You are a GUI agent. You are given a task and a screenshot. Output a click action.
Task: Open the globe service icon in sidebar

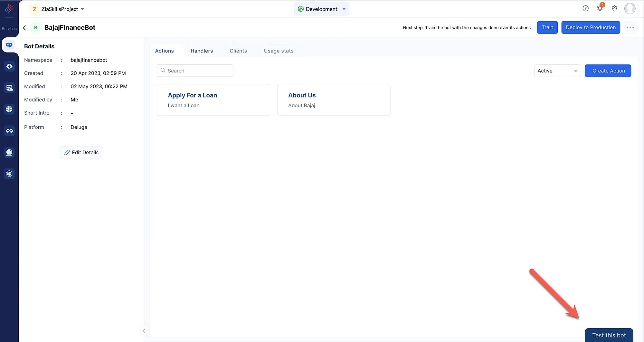click(x=9, y=174)
